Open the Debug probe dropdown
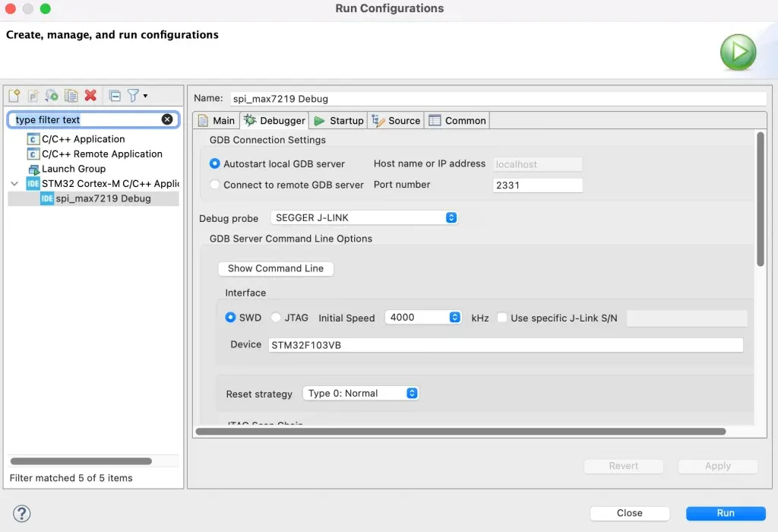The height and width of the screenshot is (532, 778). pos(451,217)
